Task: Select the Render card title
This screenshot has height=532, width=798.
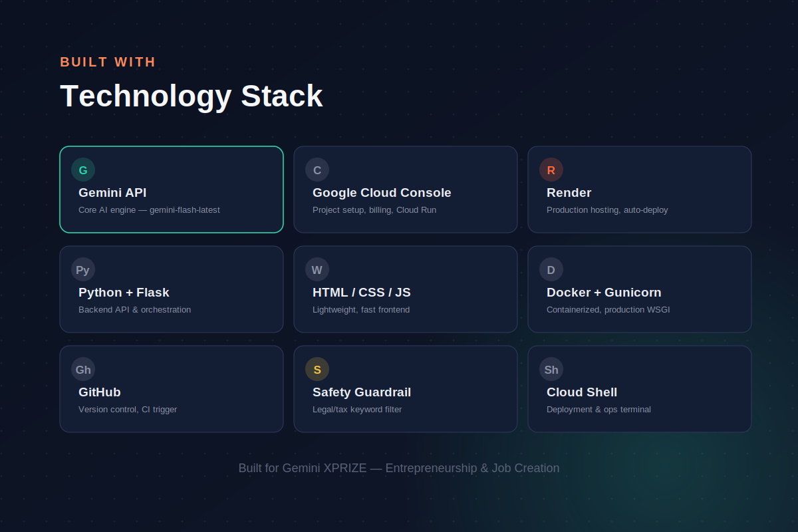Action: point(569,193)
